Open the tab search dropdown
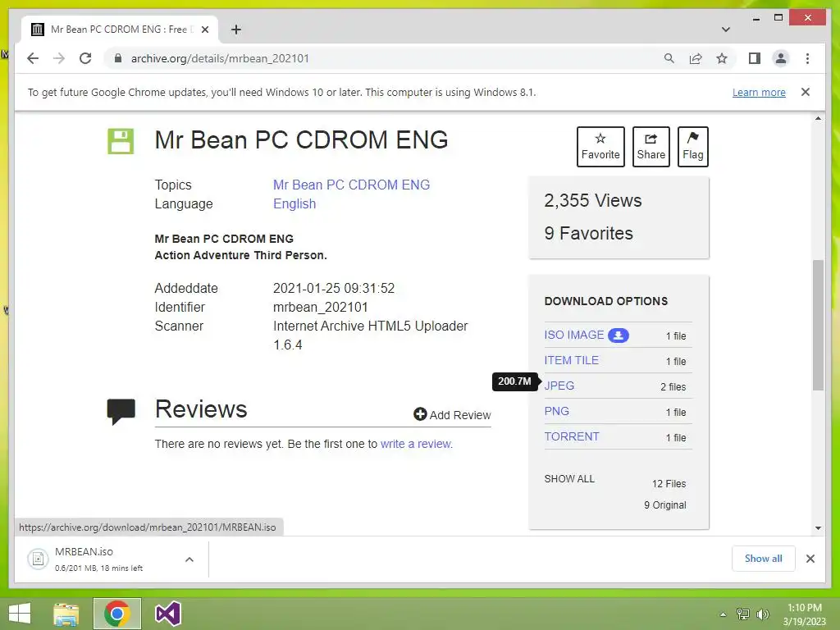This screenshot has width=840, height=630. (726, 30)
